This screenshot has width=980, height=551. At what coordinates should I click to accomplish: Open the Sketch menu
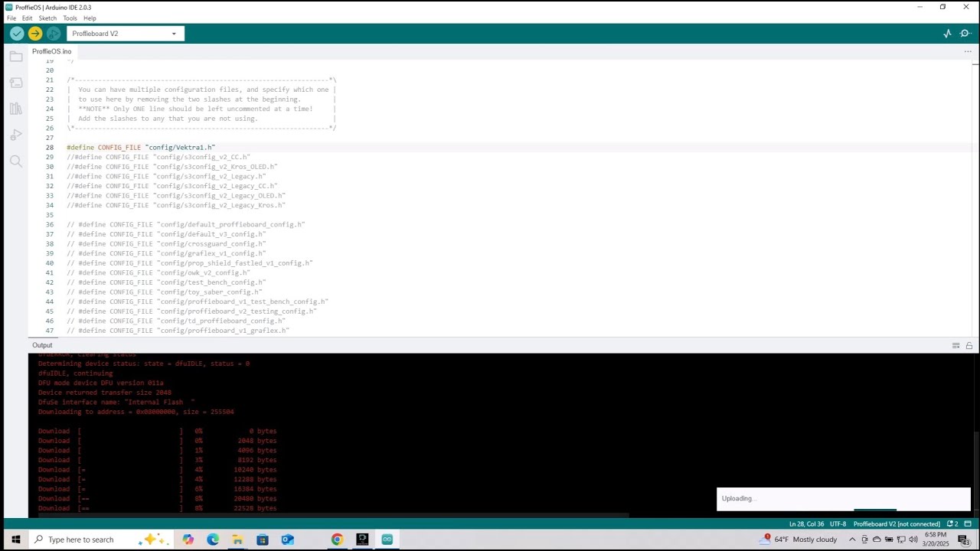47,18
